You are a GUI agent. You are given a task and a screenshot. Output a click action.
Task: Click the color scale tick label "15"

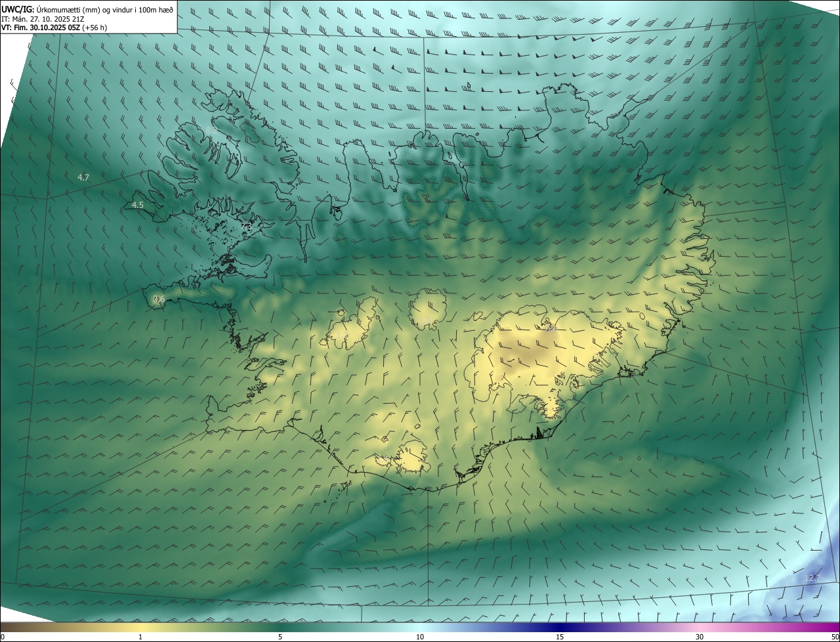click(x=560, y=637)
